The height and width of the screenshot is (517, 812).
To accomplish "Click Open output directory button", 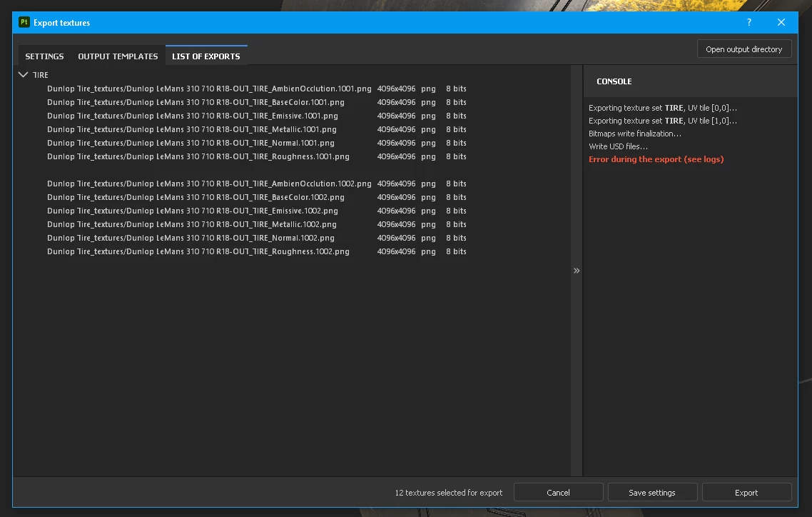I will click(744, 49).
